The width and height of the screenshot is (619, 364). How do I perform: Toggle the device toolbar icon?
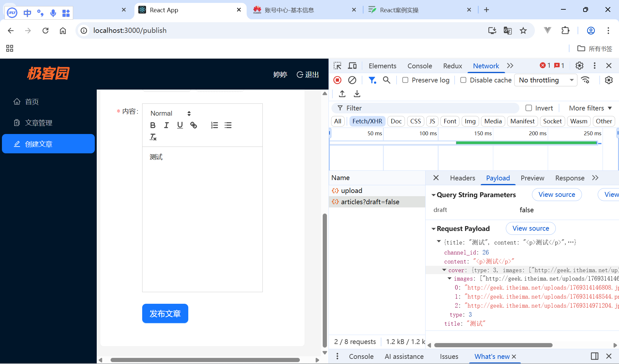[x=352, y=66]
